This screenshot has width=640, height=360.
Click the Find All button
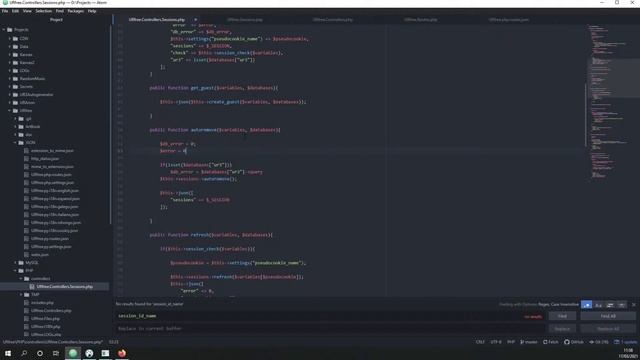(x=608, y=316)
